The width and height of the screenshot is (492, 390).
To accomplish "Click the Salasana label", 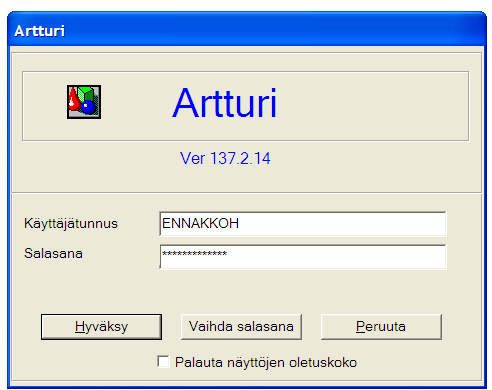I will (x=53, y=254).
